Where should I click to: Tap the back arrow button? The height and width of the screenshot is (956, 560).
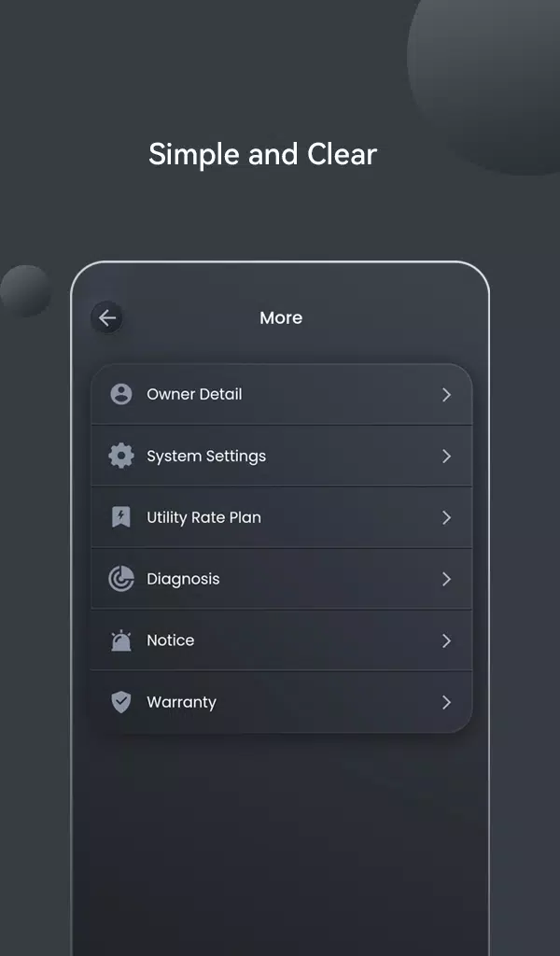tap(107, 317)
